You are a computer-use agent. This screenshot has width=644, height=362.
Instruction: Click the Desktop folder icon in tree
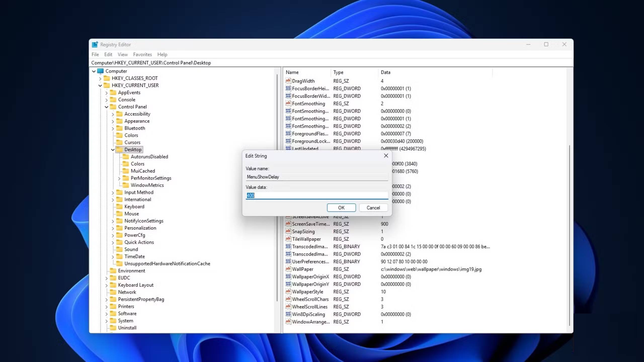click(120, 149)
